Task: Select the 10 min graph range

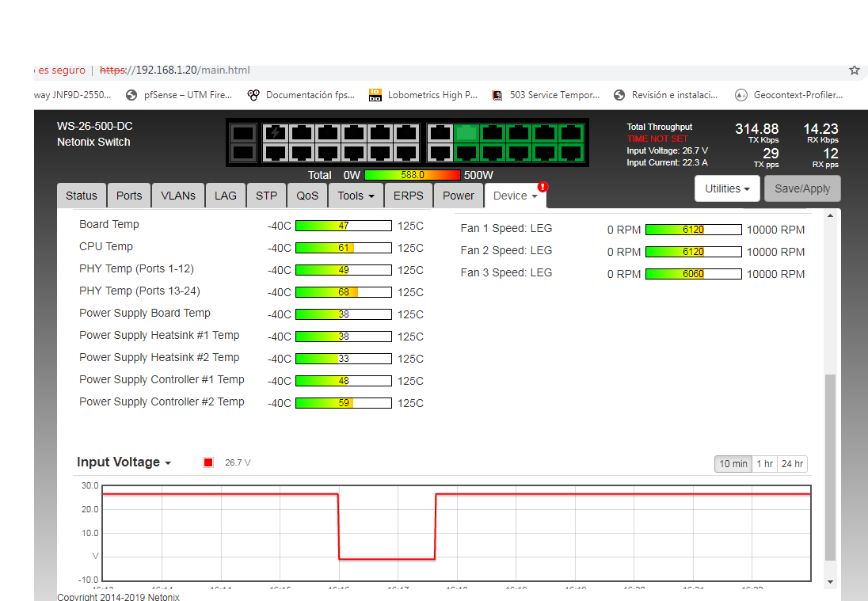Action: coord(733,464)
